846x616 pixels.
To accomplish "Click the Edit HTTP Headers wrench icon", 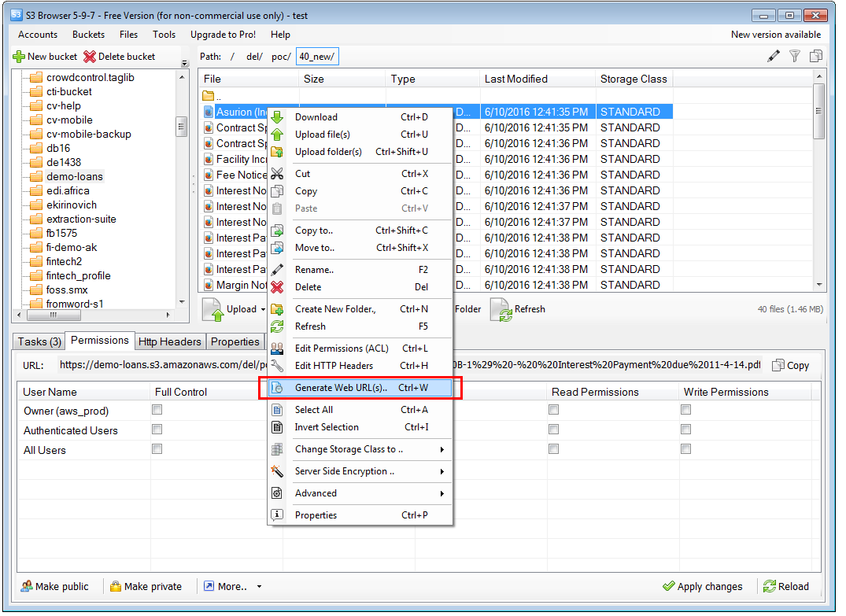I will point(277,366).
